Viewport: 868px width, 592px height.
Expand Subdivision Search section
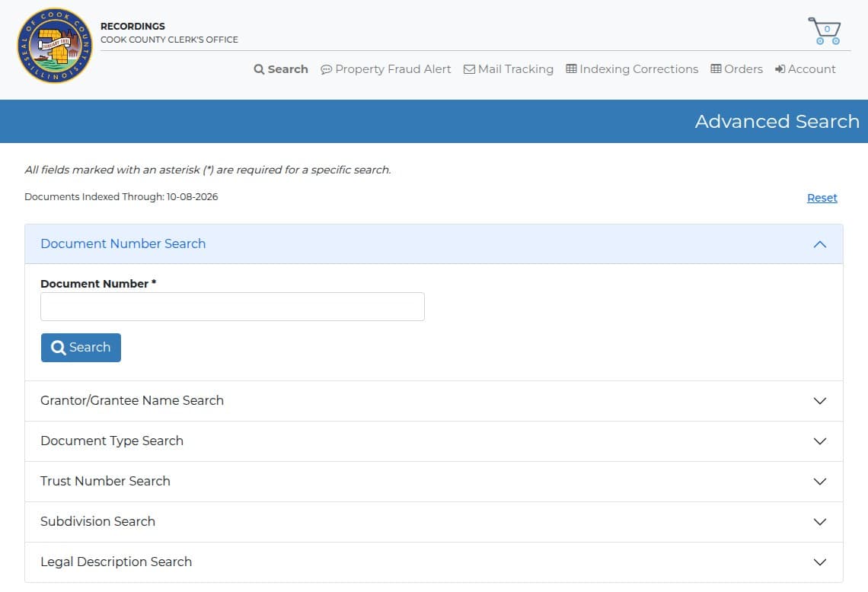[433, 522]
